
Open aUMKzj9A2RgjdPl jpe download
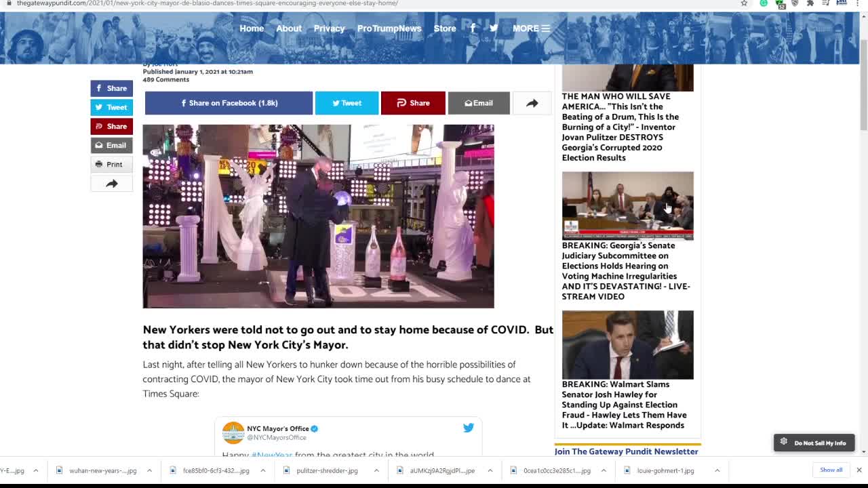coord(435,470)
